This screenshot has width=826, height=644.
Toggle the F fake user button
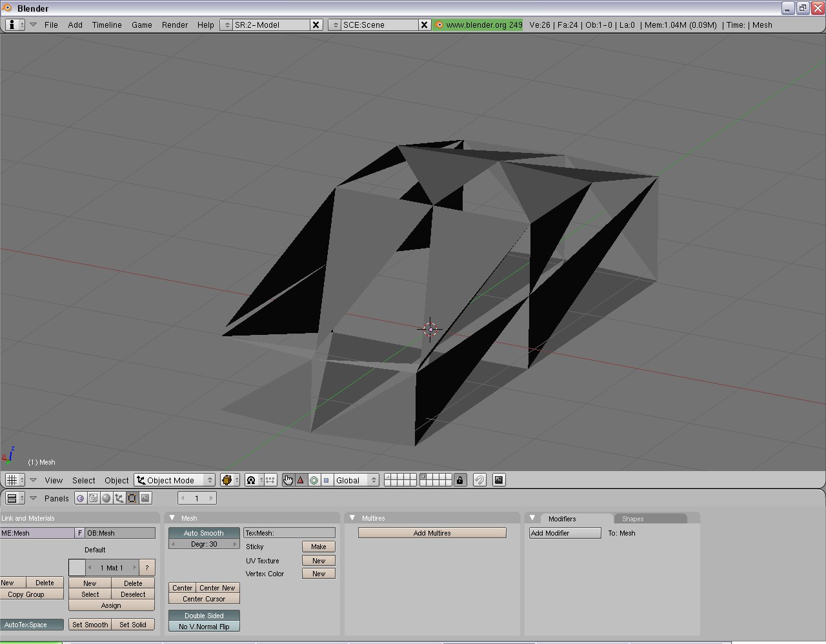(x=80, y=533)
